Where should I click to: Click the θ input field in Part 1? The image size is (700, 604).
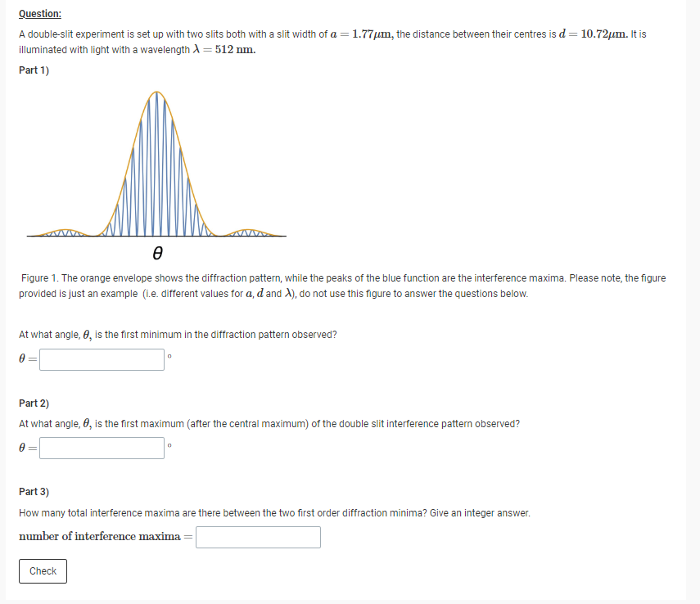[101, 359]
